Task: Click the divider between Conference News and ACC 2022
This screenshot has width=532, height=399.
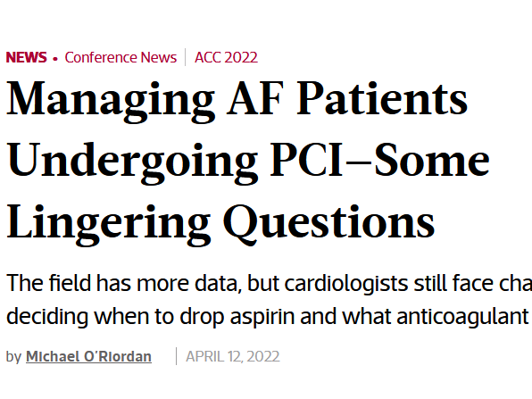Action: point(186,57)
